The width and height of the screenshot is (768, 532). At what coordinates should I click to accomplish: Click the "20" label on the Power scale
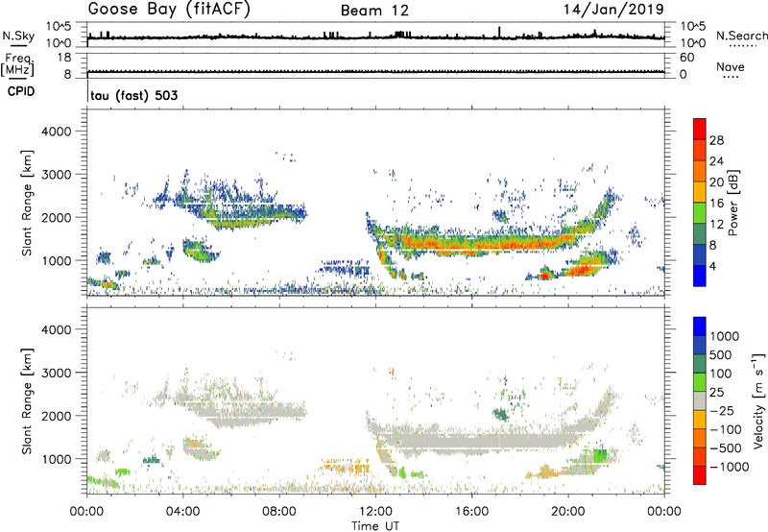716,182
